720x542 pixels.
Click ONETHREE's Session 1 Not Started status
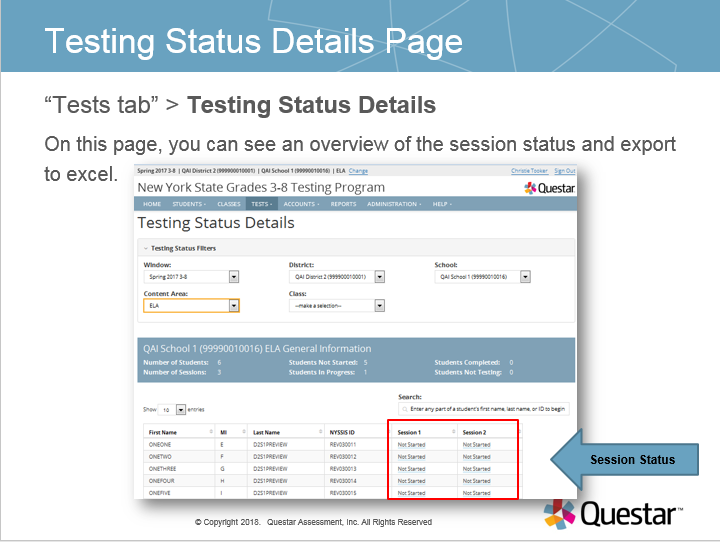coord(411,469)
